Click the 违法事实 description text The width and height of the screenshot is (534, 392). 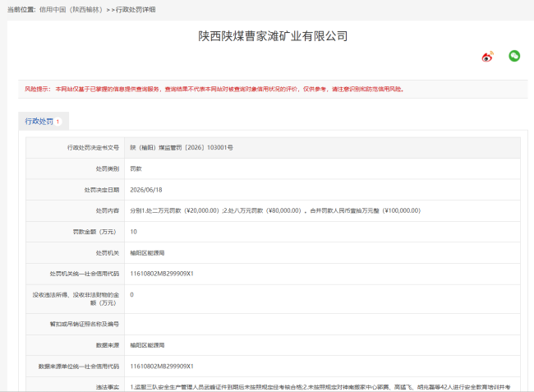(x=320, y=387)
